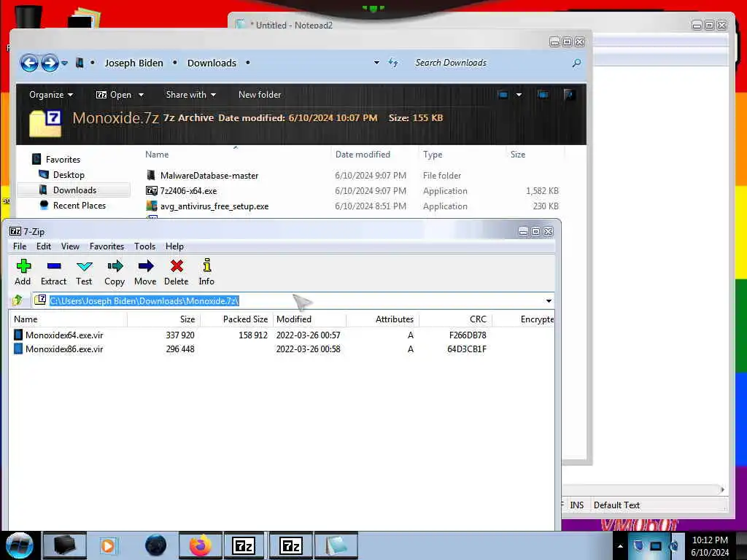Image resolution: width=747 pixels, height=560 pixels.
Task: Sort by the Packed Size column header
Action: [237, 319]
